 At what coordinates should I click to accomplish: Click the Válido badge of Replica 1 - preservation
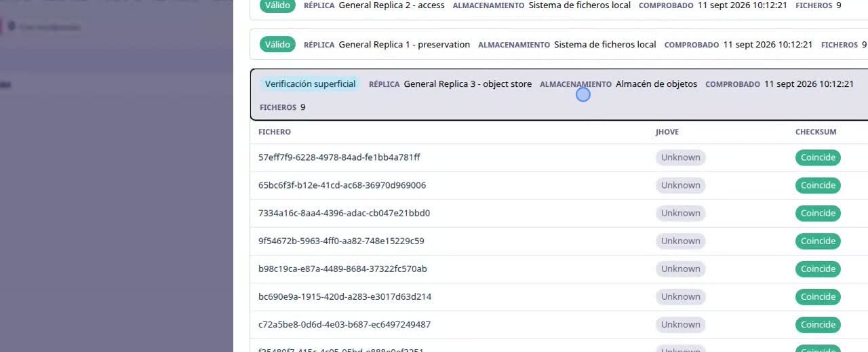[x=277, y=45]
